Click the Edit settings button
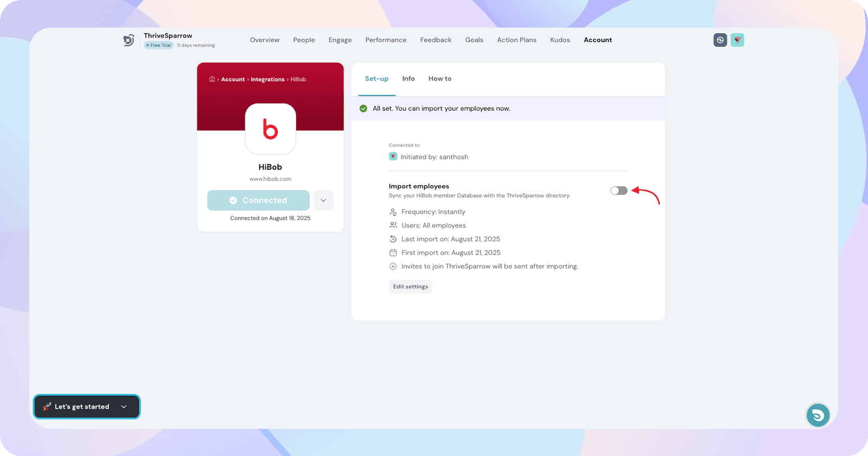The height and width of the screenshot is (456, 868). pyautogui.click(x=411, y=286)
